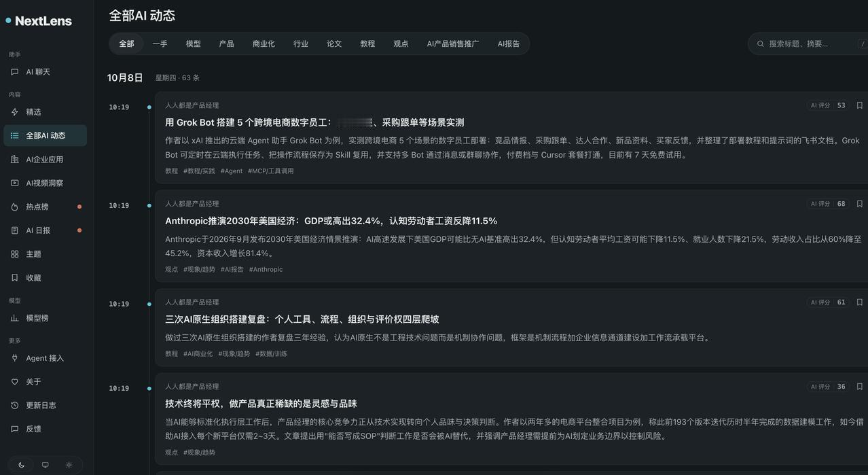Select the 商业化 filter tab
Viewport: 868px width, 475px height.
pyautogui.click(x=264, y=43)
